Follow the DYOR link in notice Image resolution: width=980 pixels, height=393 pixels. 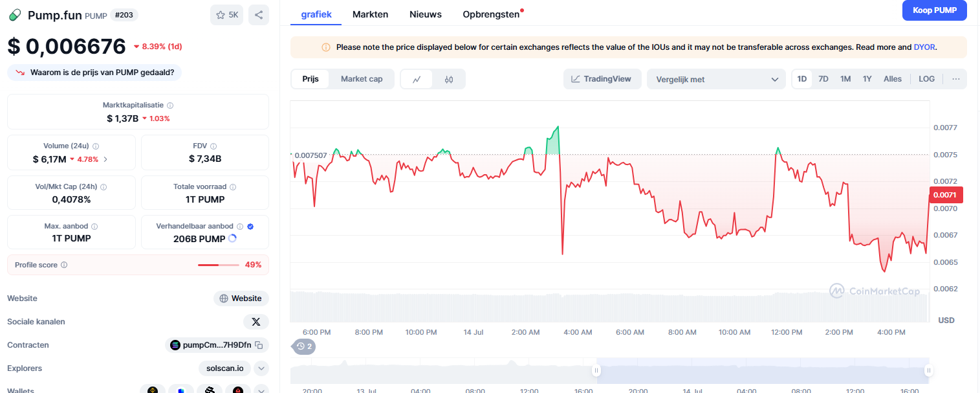tap(924, 47)
